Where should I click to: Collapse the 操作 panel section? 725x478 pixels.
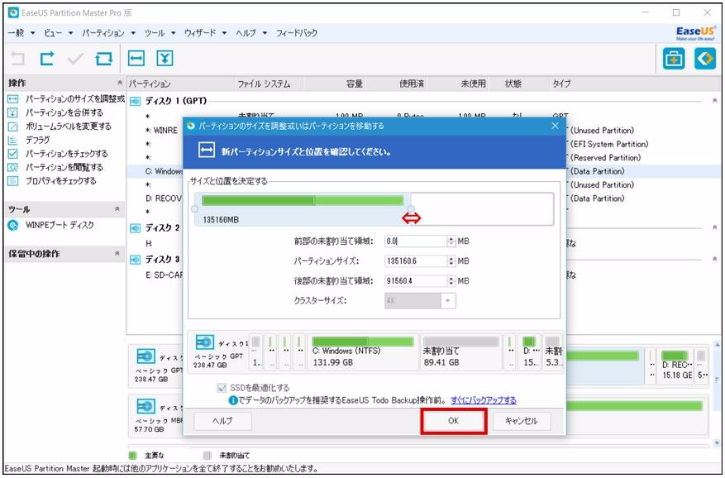(x=119, y=83)
